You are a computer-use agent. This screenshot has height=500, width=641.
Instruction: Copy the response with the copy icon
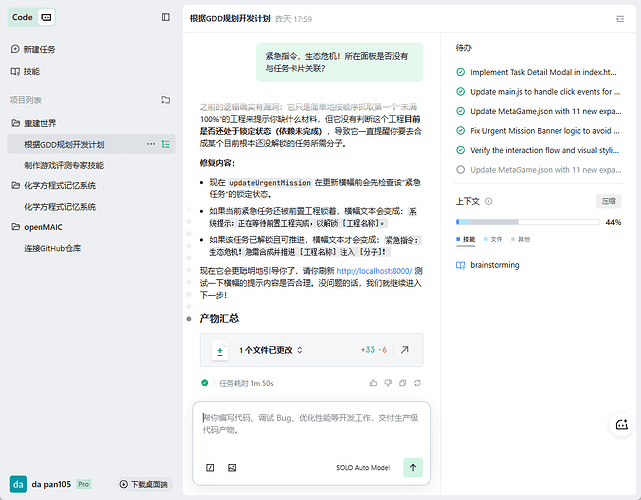coord(403,382)
